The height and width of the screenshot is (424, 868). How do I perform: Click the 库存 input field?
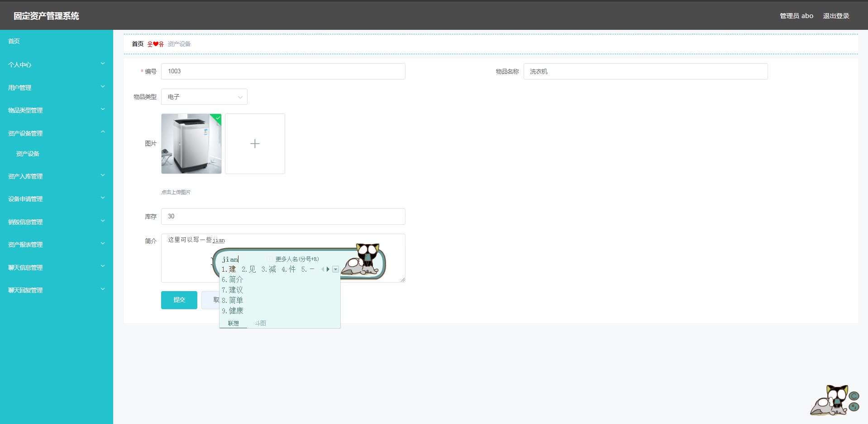point(283,217)
